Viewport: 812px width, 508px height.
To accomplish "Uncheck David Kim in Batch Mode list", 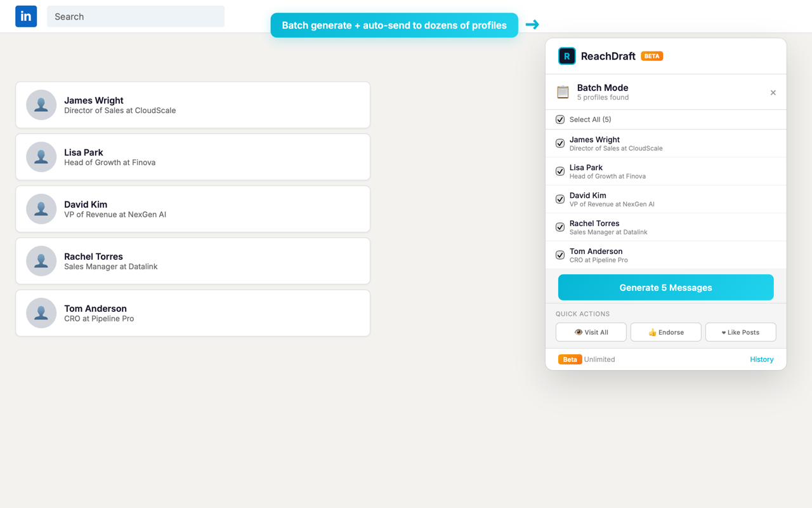I will [x=560, y=199].
